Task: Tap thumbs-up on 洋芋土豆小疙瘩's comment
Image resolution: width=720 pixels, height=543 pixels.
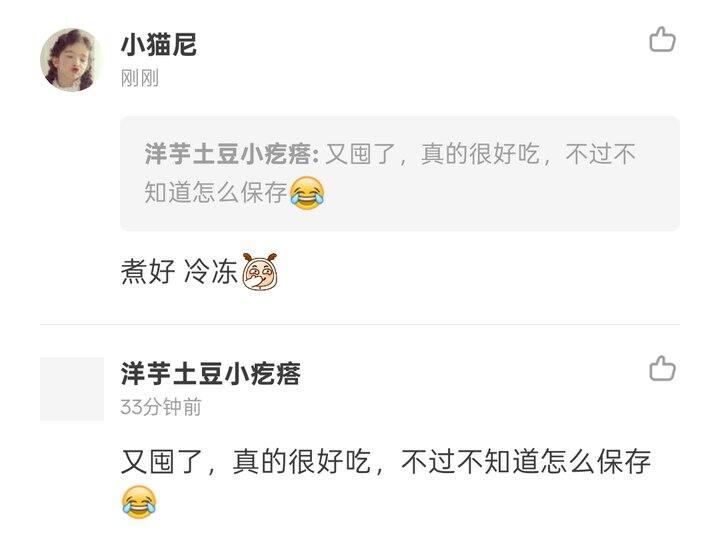Action: pos(662,368)
